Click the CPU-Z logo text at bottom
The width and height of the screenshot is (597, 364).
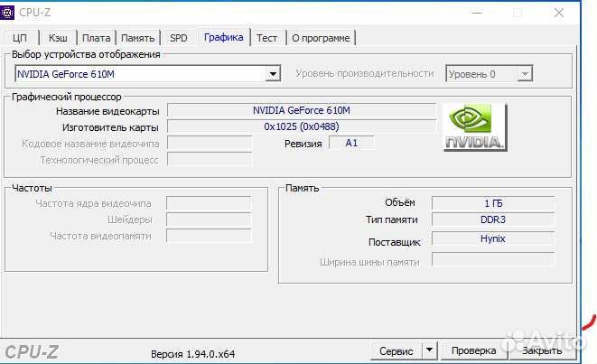tap(32, 351)
